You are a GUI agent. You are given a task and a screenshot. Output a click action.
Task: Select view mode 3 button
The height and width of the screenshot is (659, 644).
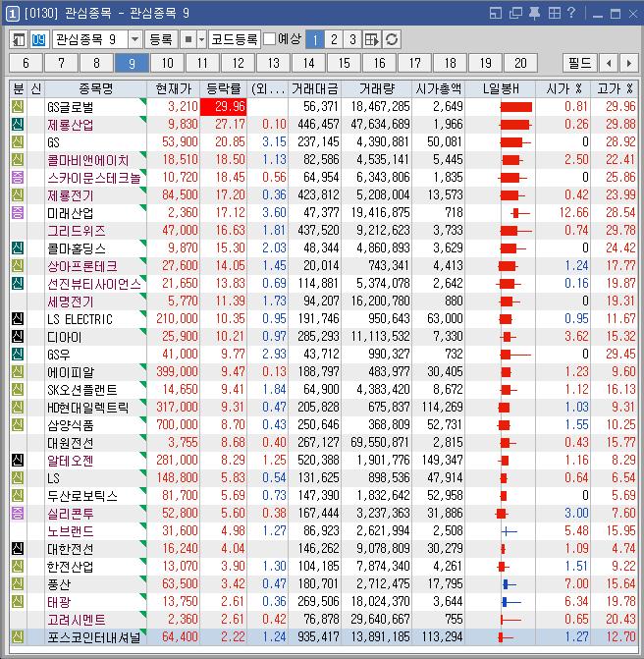[x=352, y=39]
